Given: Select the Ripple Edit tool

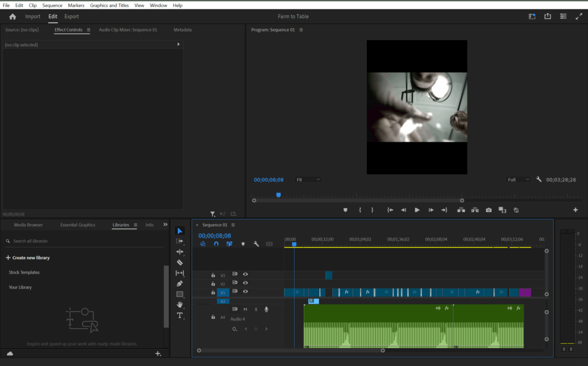Looking at the screenshot, I should (180, 252).
